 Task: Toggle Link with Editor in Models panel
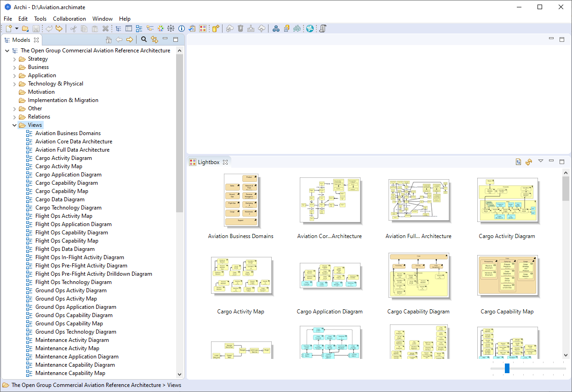coord(154,40)
